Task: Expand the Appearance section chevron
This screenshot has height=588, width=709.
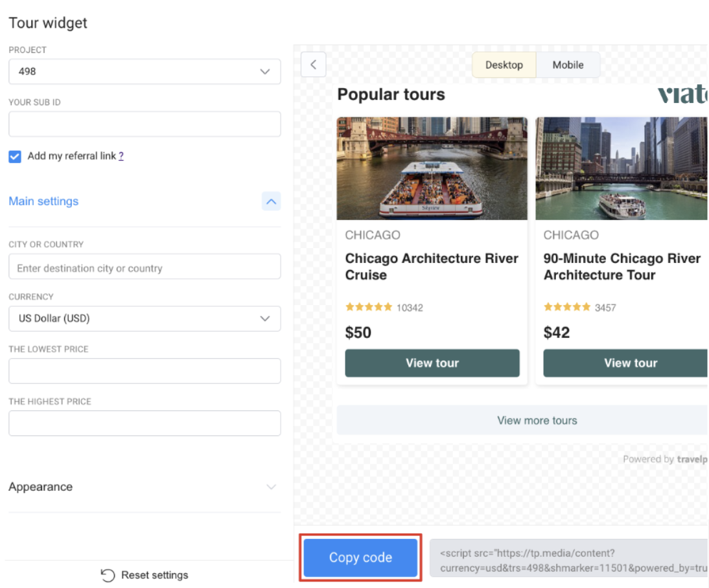Action: (272, 487)
